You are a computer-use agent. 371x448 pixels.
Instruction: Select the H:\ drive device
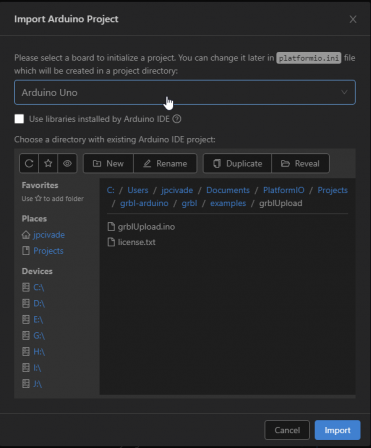click(x=39, y=352)
